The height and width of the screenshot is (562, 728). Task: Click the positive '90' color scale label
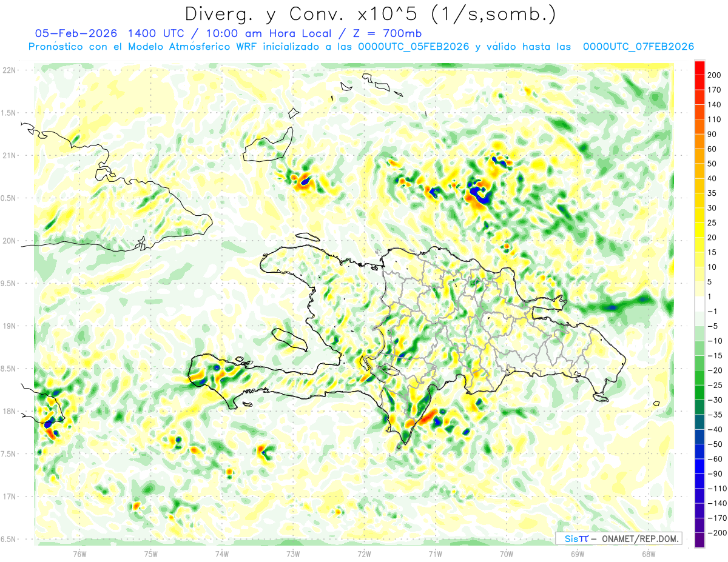712,135
